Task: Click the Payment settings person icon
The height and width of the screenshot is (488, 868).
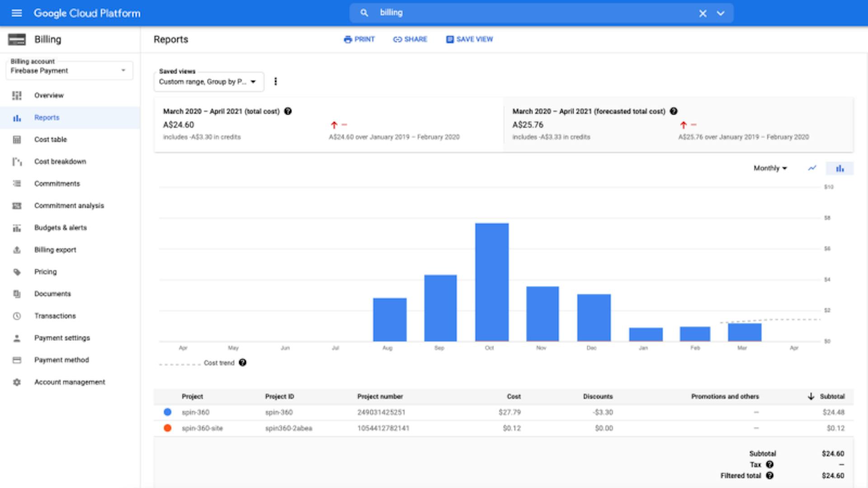Action: point(17,338)
